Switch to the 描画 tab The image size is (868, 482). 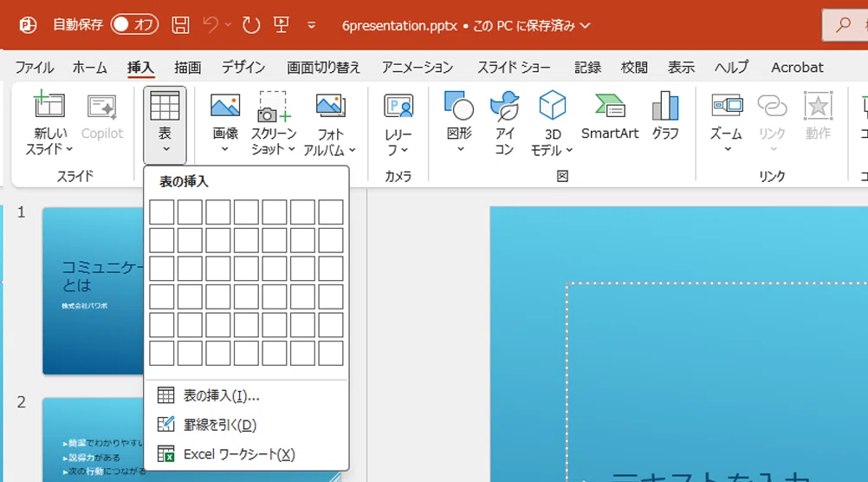click(188, 68)
